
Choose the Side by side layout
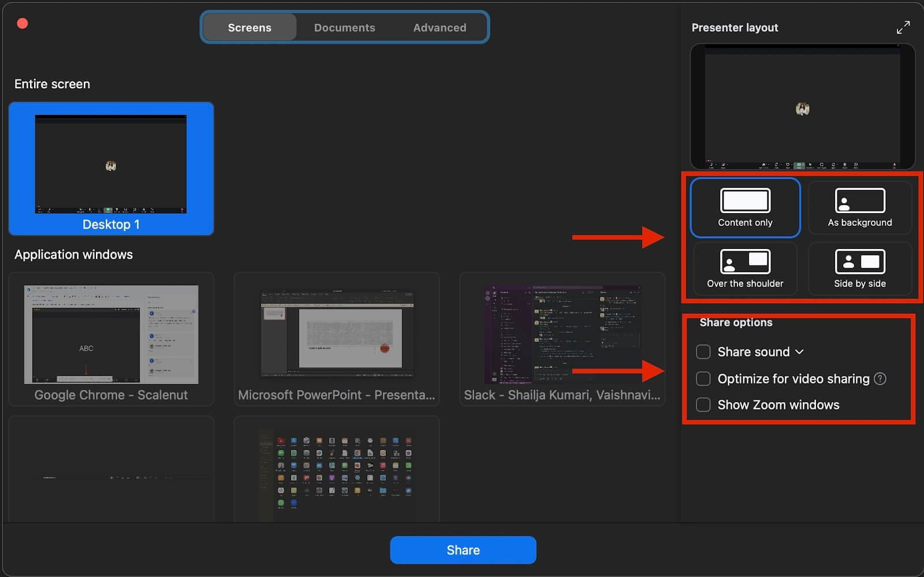(x=860, y=269)
